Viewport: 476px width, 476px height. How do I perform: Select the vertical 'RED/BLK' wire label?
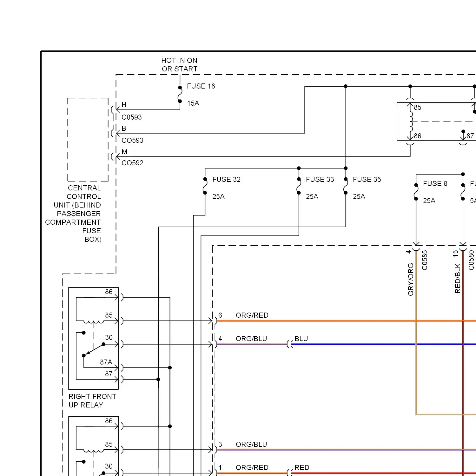coord(458,278)
